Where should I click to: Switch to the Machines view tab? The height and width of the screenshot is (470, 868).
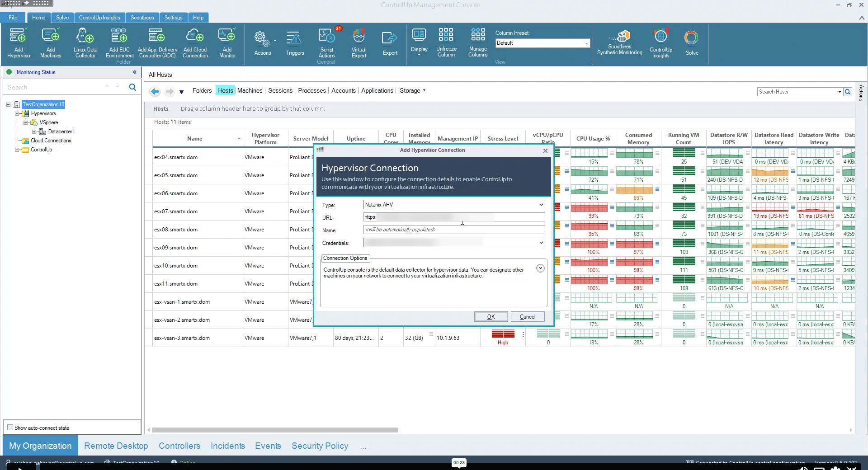250,90
